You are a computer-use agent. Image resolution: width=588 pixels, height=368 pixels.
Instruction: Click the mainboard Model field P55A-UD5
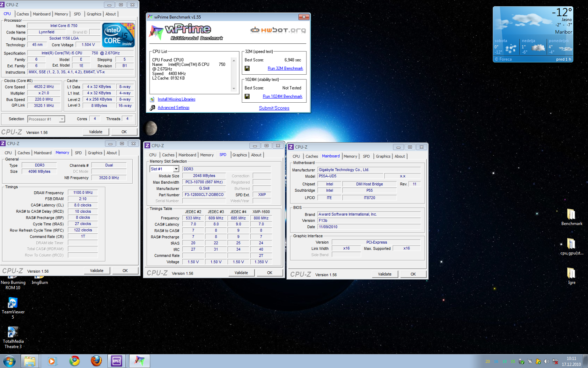click(x=351, y=176)
